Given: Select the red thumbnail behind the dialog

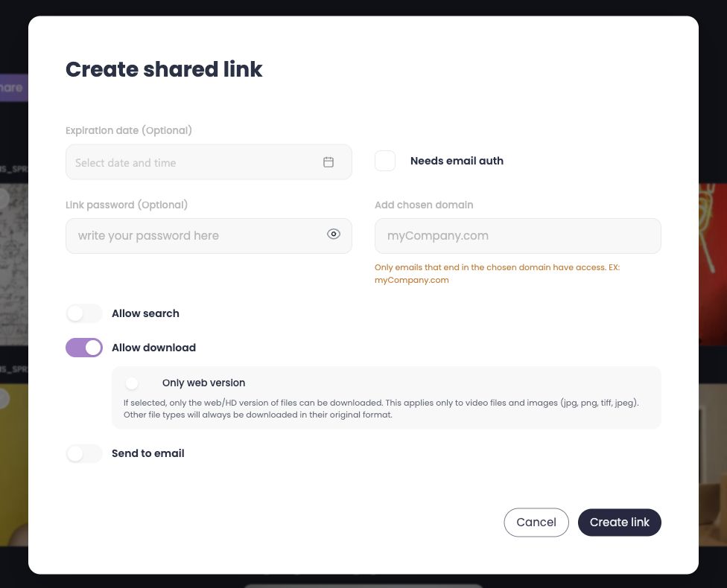Looking at the screenshot, I should (713, 264).
